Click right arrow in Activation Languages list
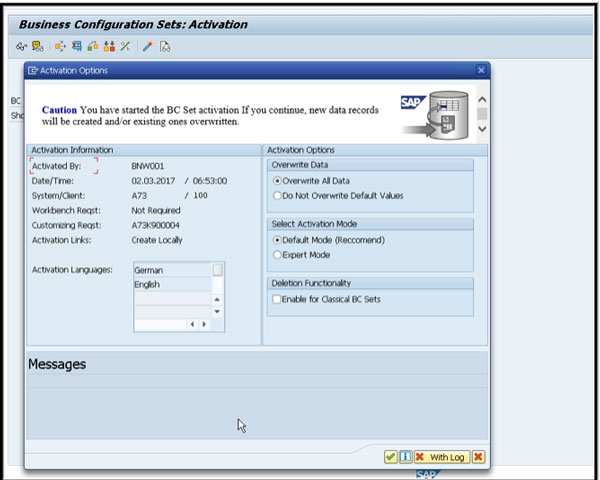Image resolution: width=600 pixels, height=480 pixels. pos(204,324)
